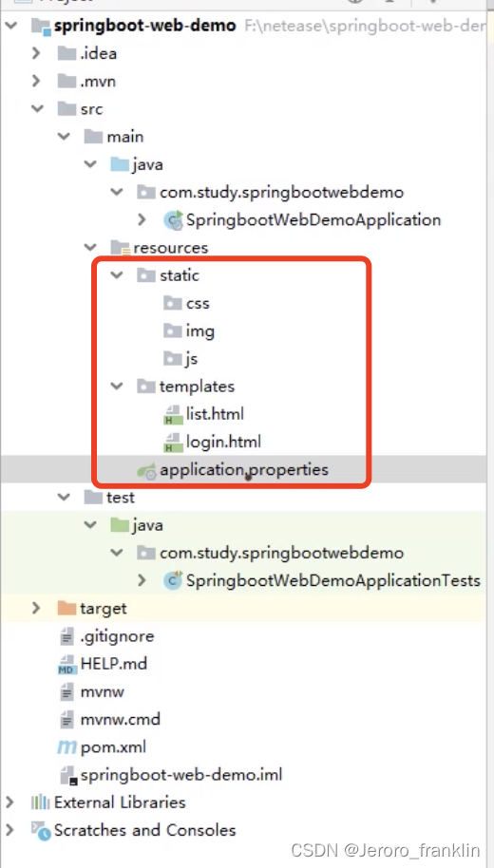Collapse the java folder under main

click(x=90, y=164)
